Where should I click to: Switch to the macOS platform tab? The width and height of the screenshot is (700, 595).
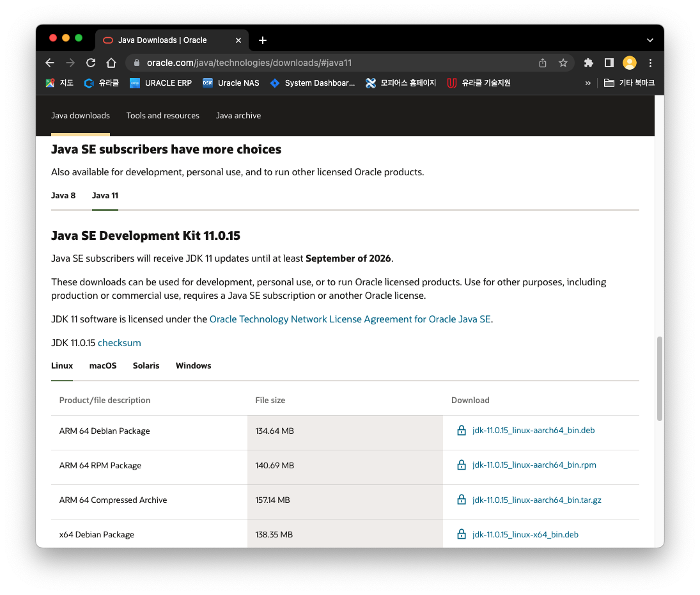tap(103, 366)
